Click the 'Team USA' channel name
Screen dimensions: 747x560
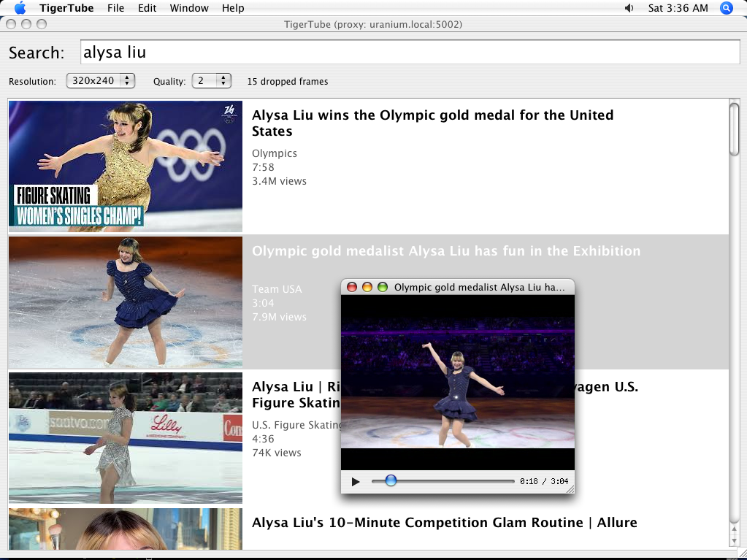pos(277,289)
